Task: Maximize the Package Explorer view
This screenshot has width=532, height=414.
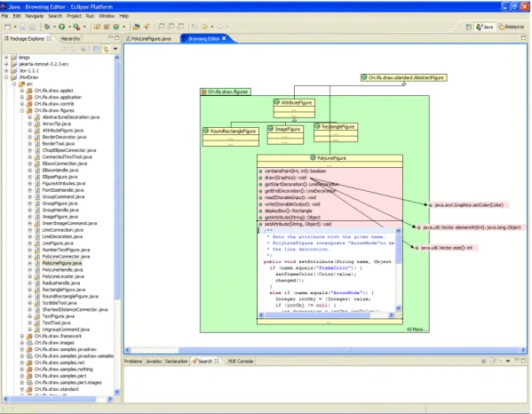Action: click(117, 37)
